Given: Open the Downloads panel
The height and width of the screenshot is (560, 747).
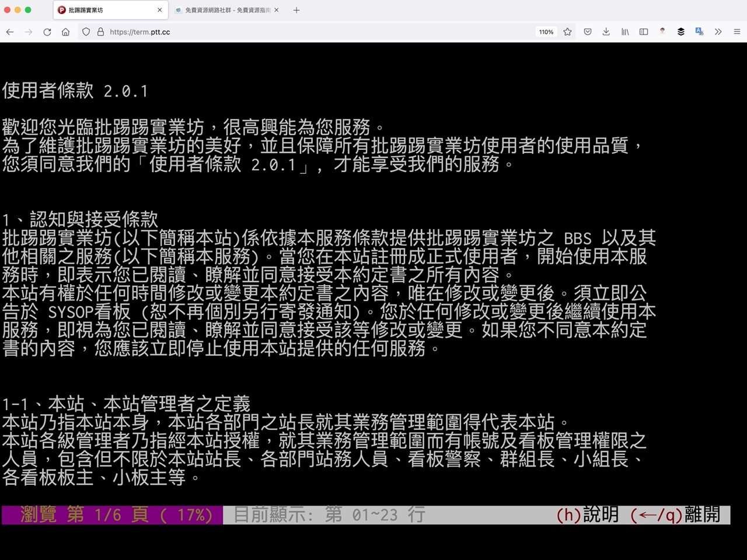Looking at the screenshot, I should pos(606,32).
